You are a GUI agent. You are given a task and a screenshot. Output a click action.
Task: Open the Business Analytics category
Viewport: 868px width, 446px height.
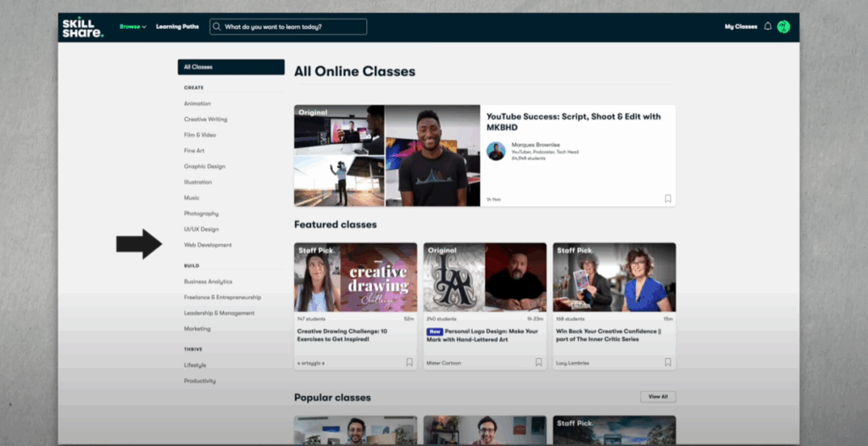pos(209,282)
